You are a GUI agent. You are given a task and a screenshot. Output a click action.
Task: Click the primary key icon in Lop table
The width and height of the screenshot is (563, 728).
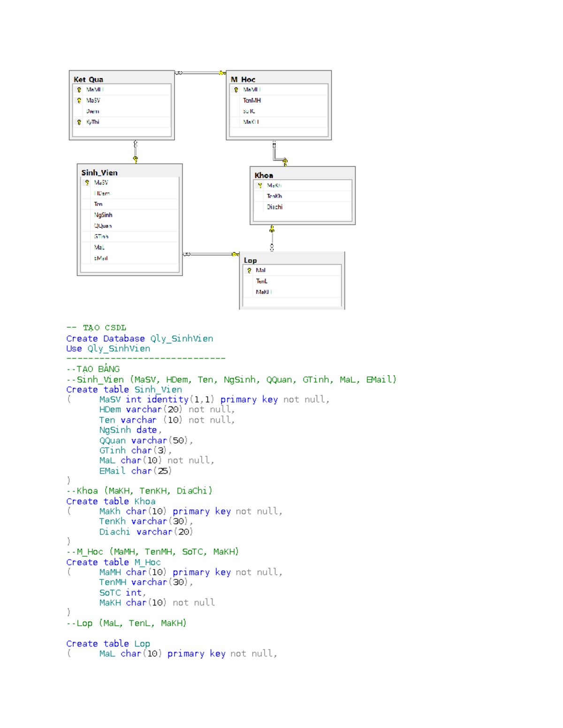[249, 270]
